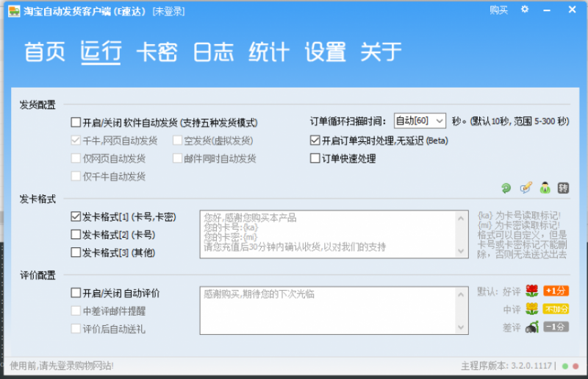Click the pencil edit chat icon
588x379 pixels.
click(526, 188)
